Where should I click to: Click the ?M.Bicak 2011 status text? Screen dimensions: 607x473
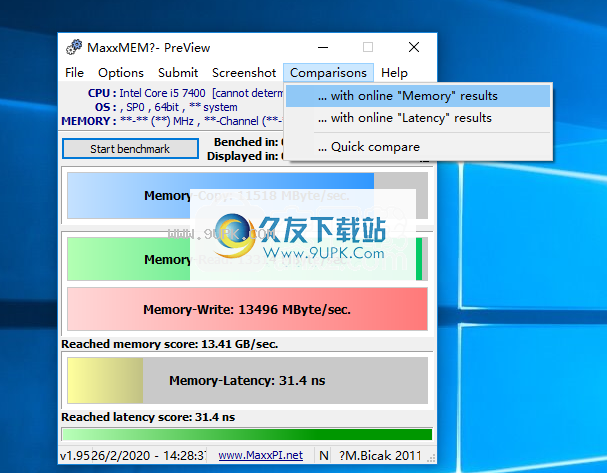380,456
